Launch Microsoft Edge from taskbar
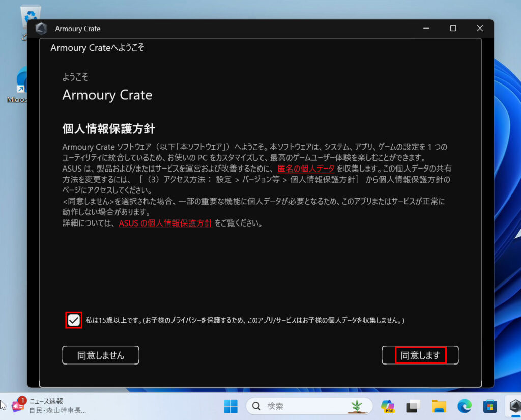This screenshot has width=521, height=420. (x=465, y=406)
